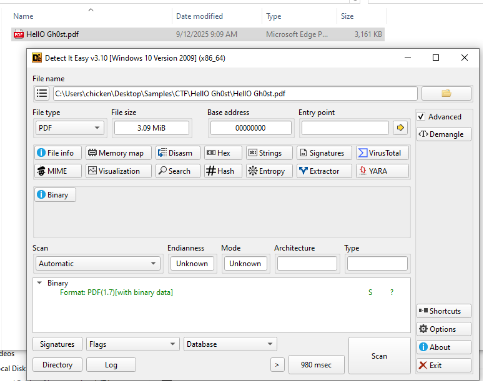
Task: Open the Disasm tool
Action: [x=178, y=153]
